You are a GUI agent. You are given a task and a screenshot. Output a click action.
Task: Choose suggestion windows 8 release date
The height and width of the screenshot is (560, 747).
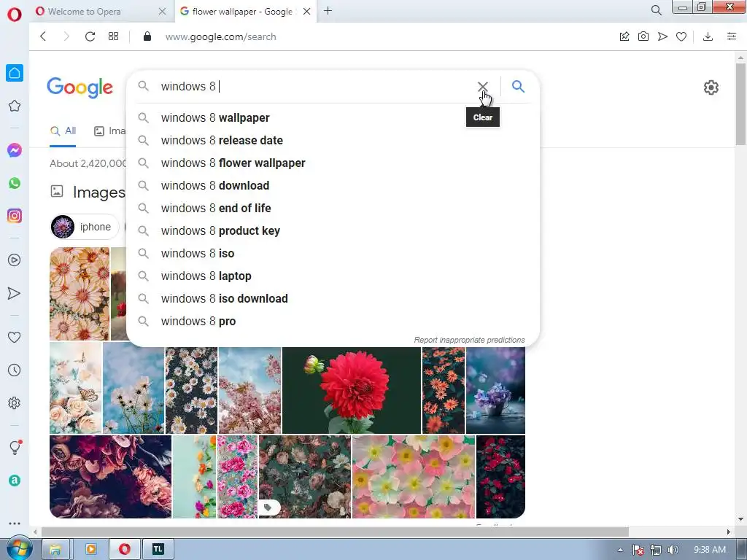[333, 141]
